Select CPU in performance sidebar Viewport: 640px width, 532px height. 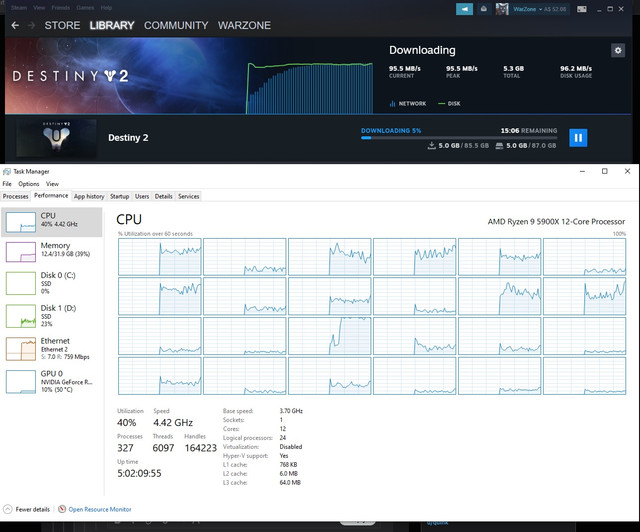52,222
